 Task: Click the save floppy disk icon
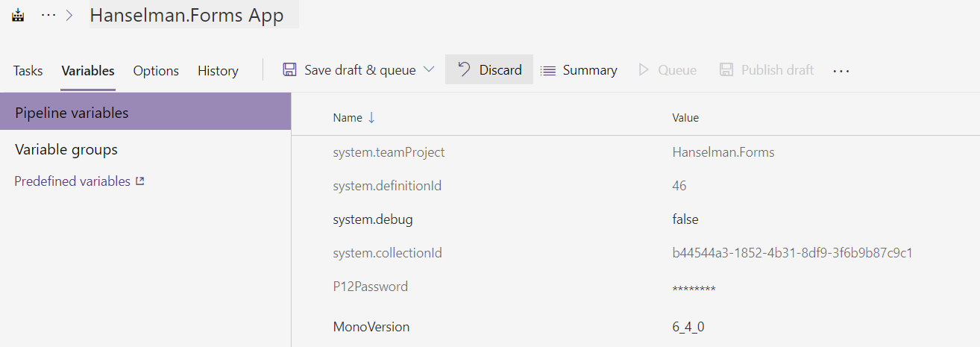[x=289, y=69]
